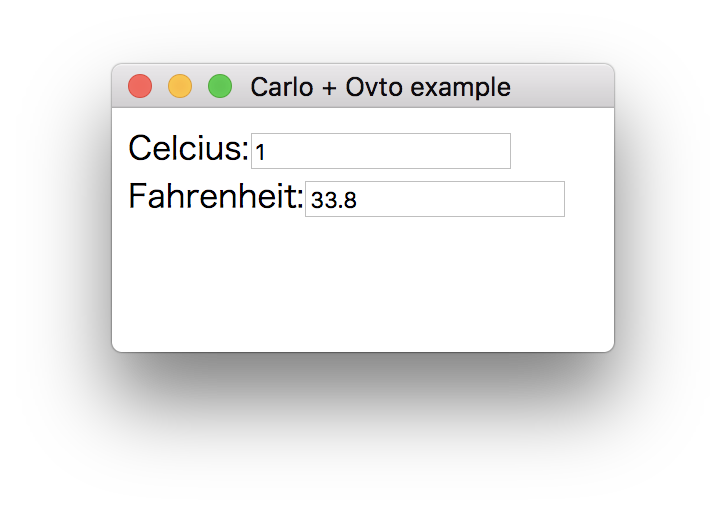Viewport: 726px width, 512px height.
Task: Click blank white area below Fahrenheit row
Action: 360,285
